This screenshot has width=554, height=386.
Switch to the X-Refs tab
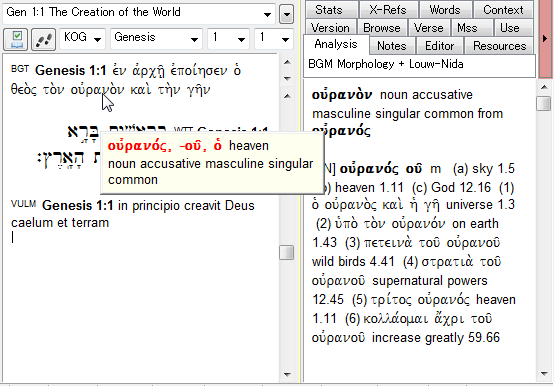pos(388,10)
